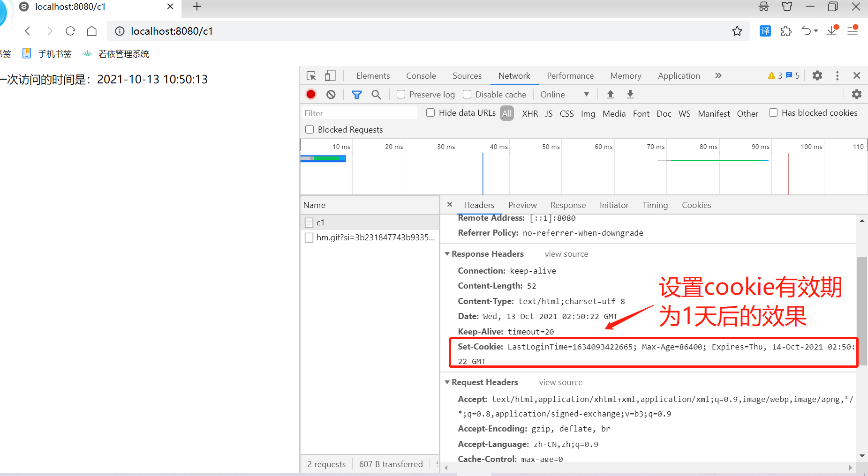This screenshot has width=868, height=476.
Task: Collapse the Request Headers section
Action: click(447, 382)
